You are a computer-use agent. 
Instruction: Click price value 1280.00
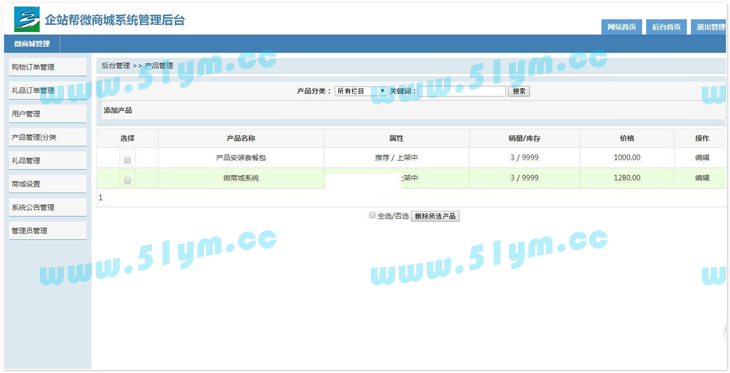627,178
